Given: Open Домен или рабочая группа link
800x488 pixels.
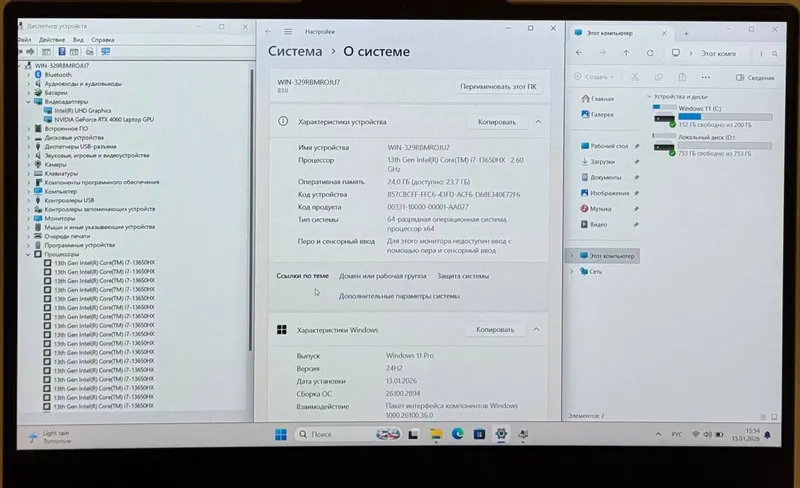Looking at the screenshot, I should click(382, 276).
